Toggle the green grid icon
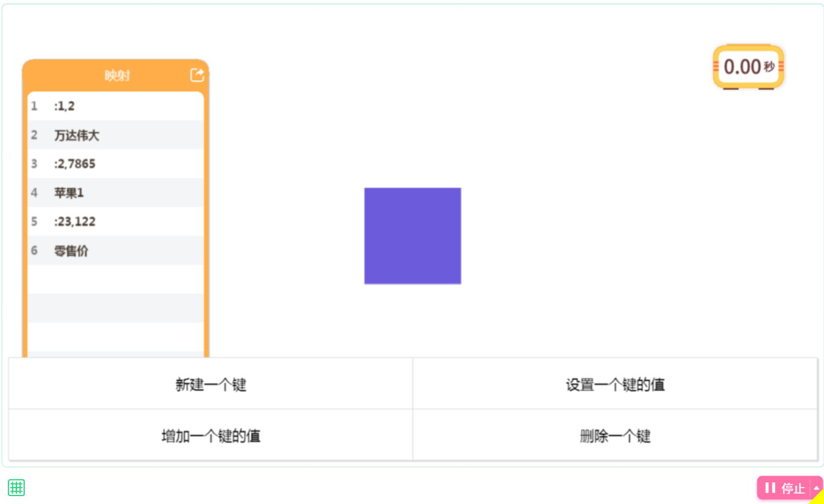 [16, 487]
